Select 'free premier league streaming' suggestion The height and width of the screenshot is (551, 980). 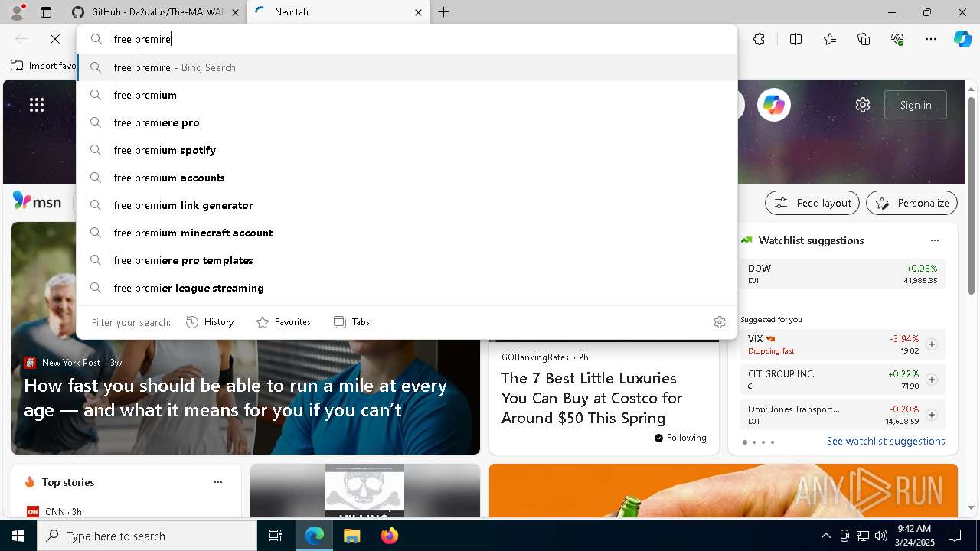click(x=407, y=288)
